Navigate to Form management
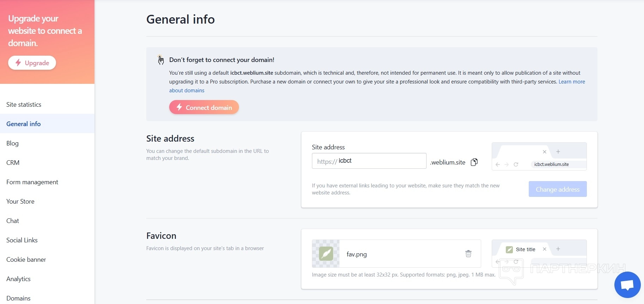Screen dimensions: 644x304 click(32, 182)
